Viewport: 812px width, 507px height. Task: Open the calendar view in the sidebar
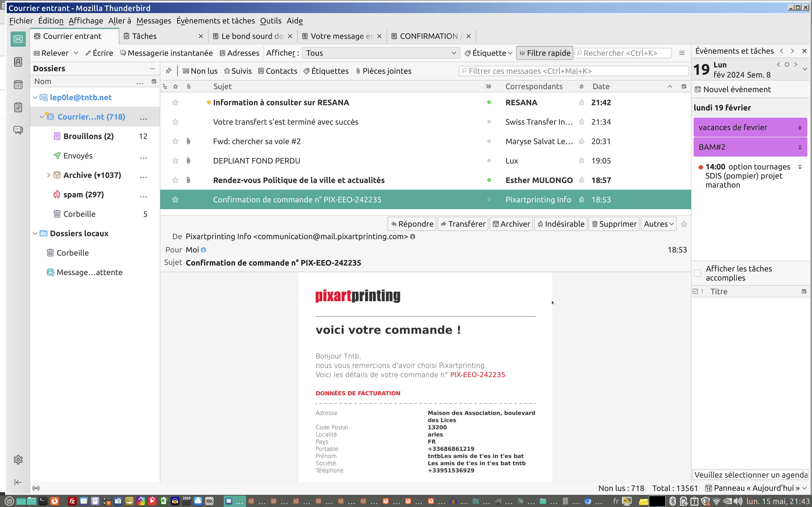click(18, 84)
